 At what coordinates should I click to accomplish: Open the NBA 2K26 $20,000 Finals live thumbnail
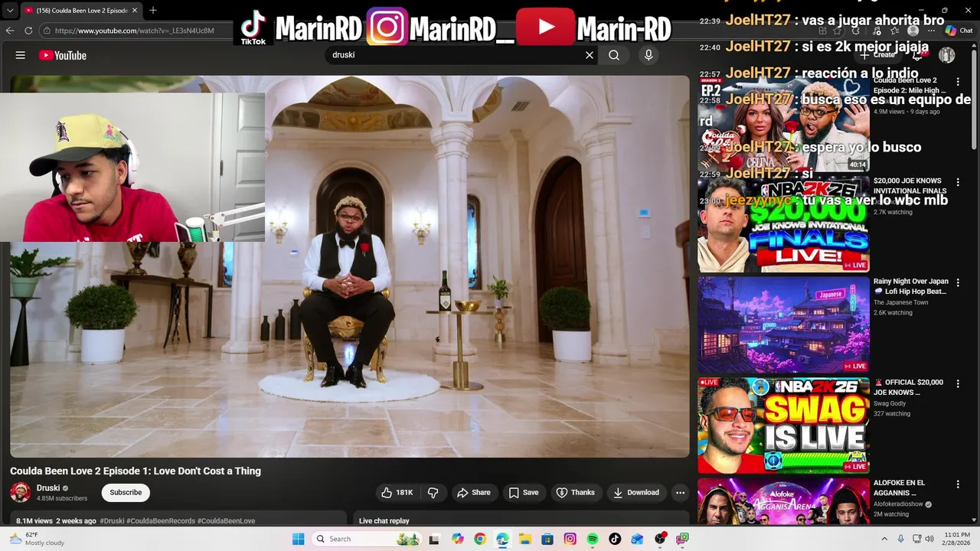coord(783,224)
